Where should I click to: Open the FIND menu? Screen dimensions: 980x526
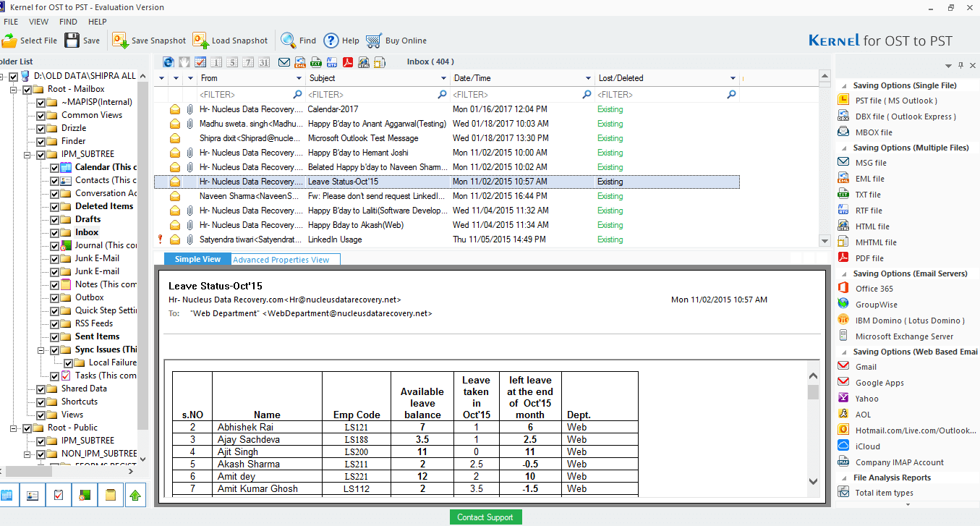68,22
